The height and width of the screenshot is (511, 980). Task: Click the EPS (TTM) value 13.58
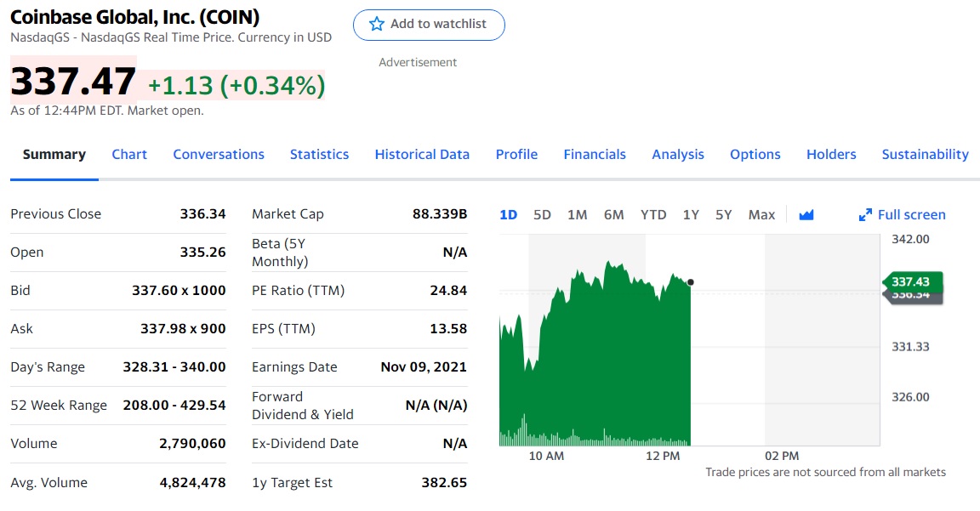point(449,328)
